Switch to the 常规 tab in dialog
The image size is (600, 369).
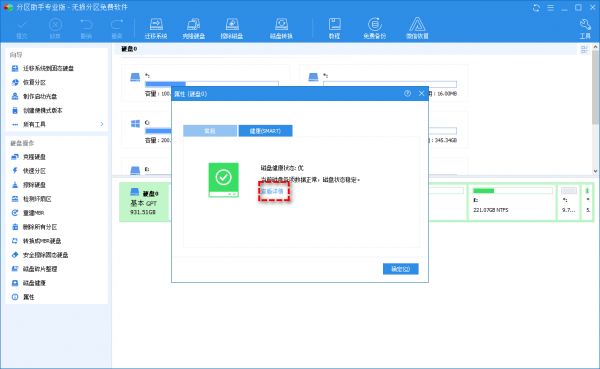[x=210, y=131]
